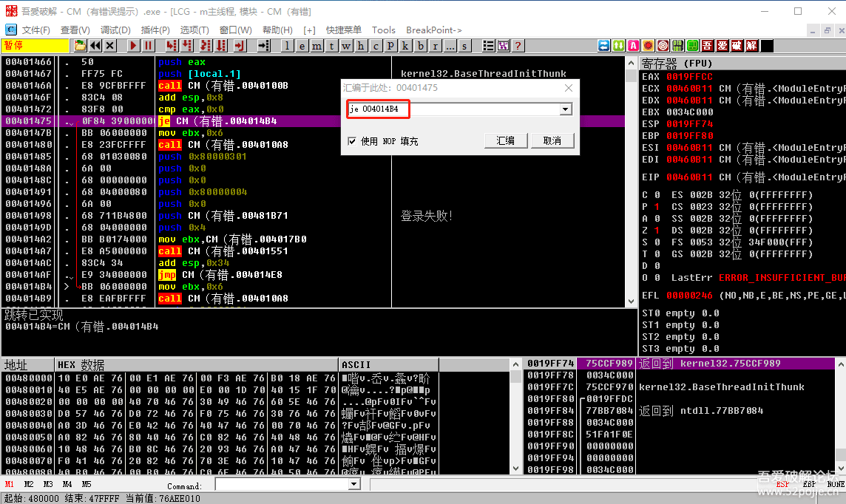Image resolution: width=846 pixels, height=504 pixels.
Task: Click the Pause execution toolbar icon
Action: tap(149, 46)
